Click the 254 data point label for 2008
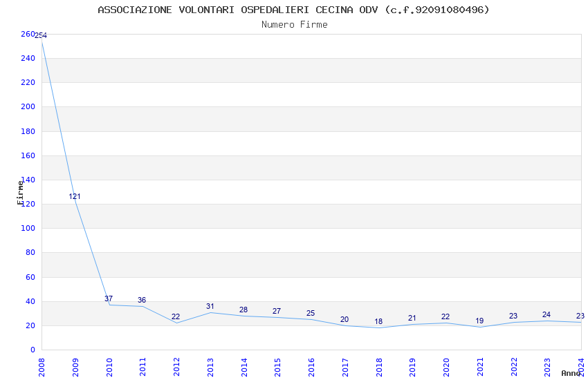Image resolution: width=588 pixels, height=380 pixels. tap(41, 35)
